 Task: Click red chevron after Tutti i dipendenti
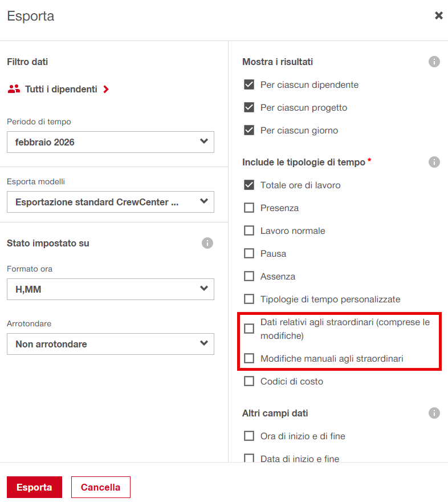[x=106, y=89]
